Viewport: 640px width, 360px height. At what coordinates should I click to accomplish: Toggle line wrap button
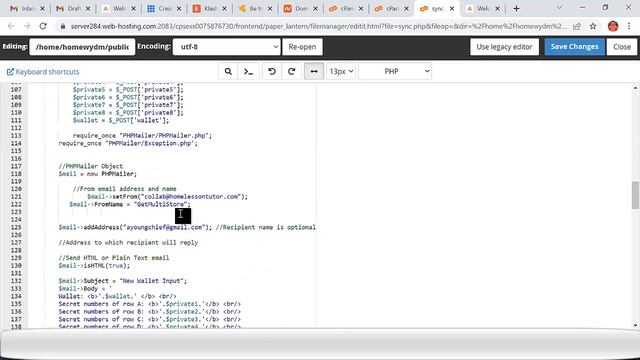tap(314, 71)
